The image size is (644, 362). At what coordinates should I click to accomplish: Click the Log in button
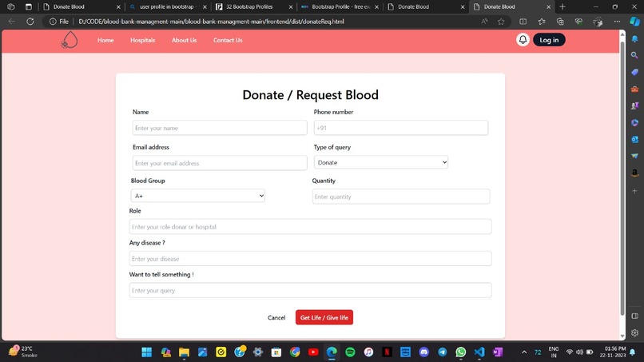coord(549,40)
